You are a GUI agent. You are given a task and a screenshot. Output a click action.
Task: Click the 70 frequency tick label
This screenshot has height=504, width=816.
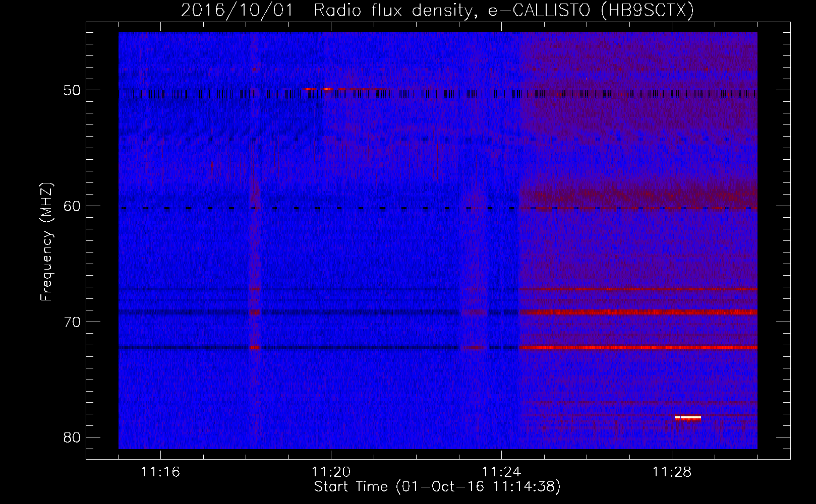(x=72, y=322)
